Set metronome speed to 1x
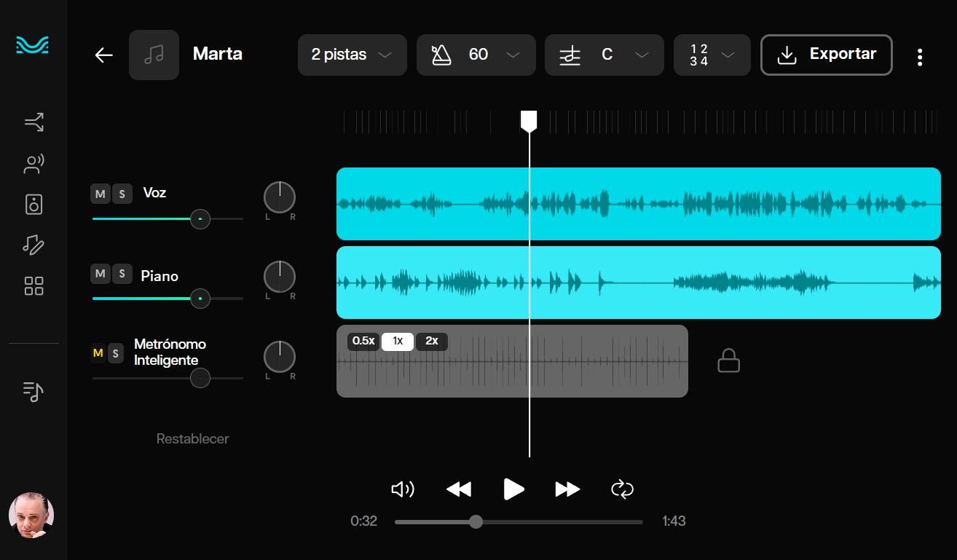Image resolution: width=957 pixels, height=560 pixels. [x=398, y=342]
